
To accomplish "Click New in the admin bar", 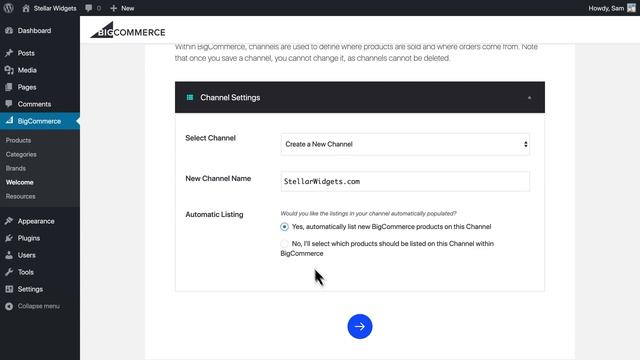I will coord(128,8).
